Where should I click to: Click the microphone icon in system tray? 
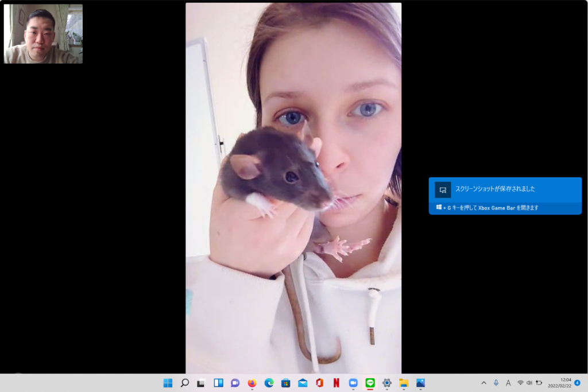(x=496, y=383)
